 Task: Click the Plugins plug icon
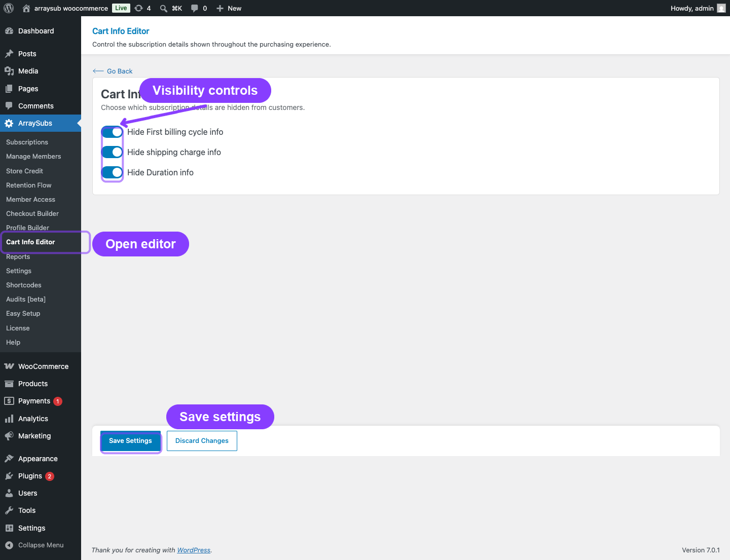click(x=9, y=476)
